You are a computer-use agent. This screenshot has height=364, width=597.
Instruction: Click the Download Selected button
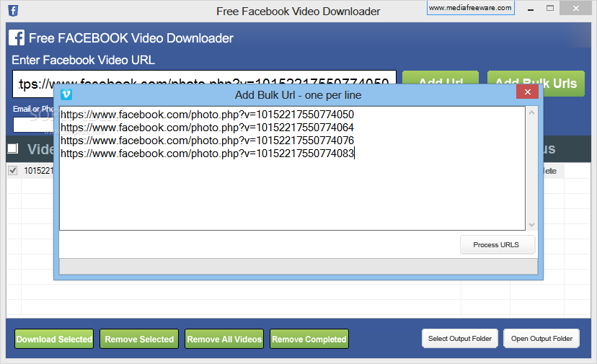coord(54,339)
